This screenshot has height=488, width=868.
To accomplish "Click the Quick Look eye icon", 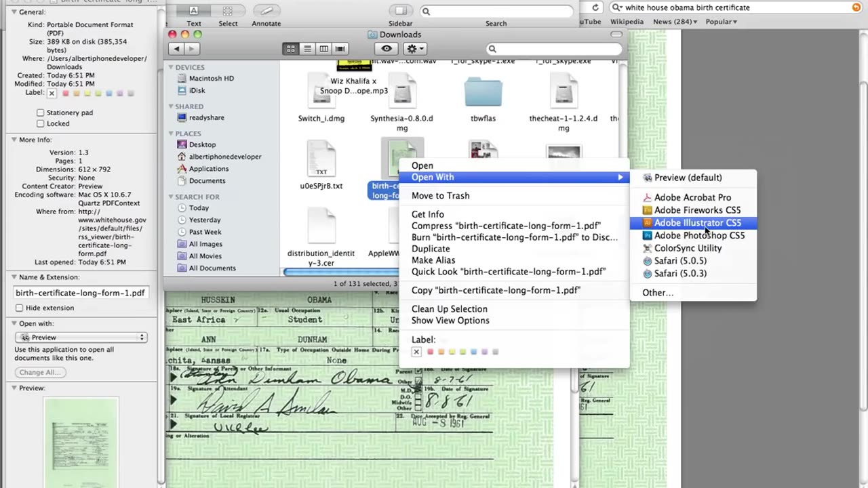I will click(x=387, y=49).
